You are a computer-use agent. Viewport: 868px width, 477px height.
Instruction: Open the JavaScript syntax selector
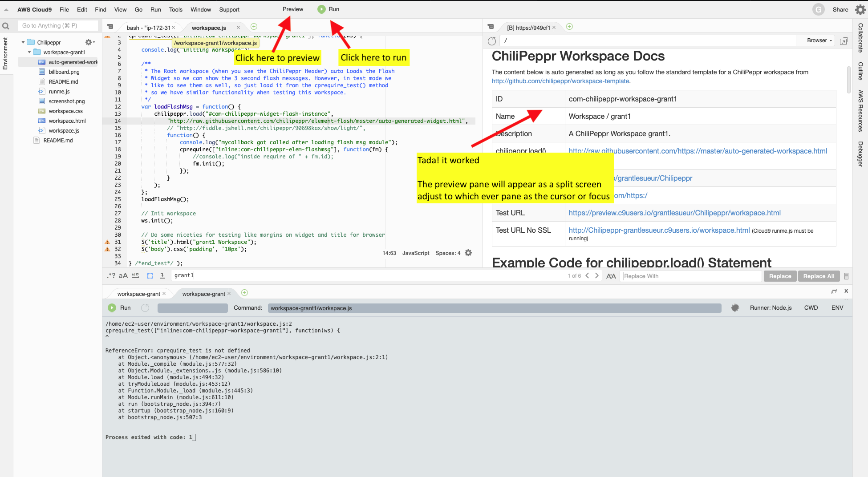(x=416, y=253)
